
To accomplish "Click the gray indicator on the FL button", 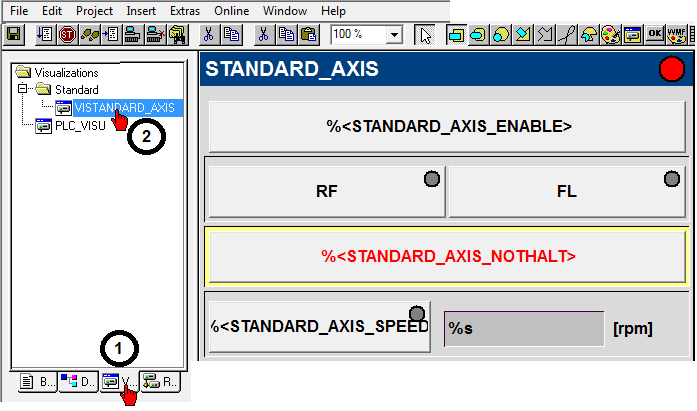I will 672,179.
